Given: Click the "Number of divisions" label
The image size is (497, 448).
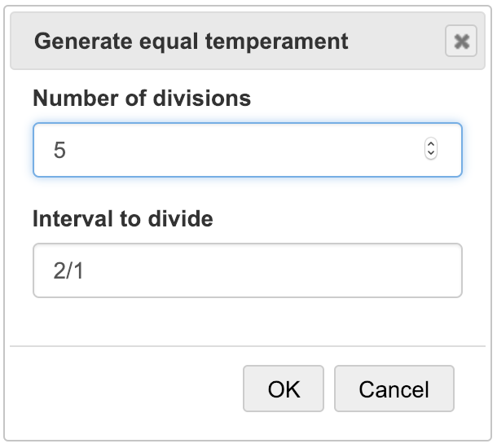Looking at the screenshot, I should (x=142, y=99).
